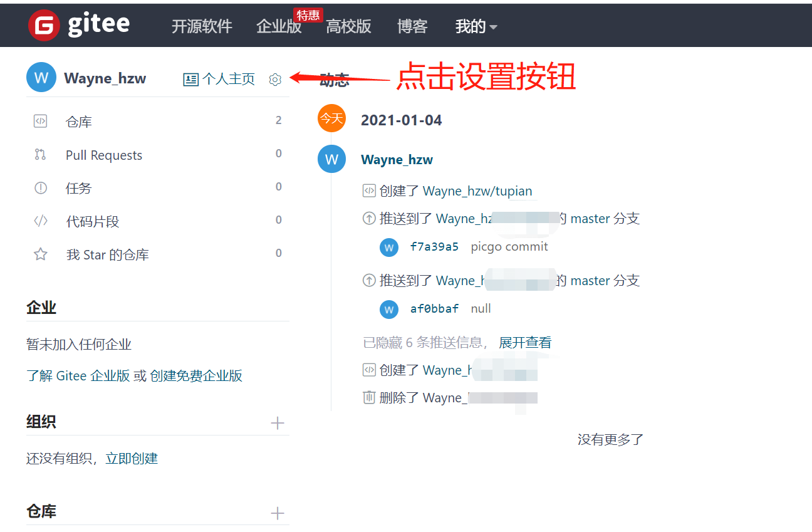This screenshot has height=532, width=812.
Task: Select the 代码片段 code snippet icon
Action: (x=40, y=221)
